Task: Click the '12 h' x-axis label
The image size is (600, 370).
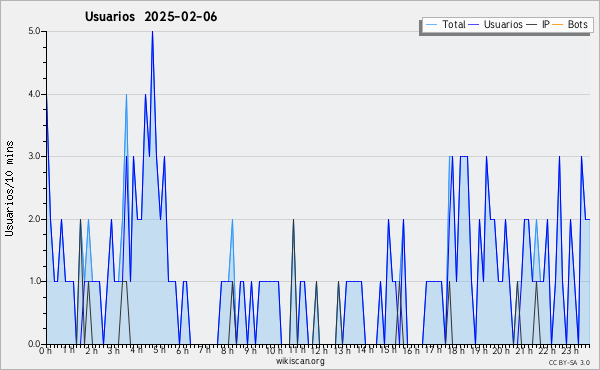Action: point(319,351)
